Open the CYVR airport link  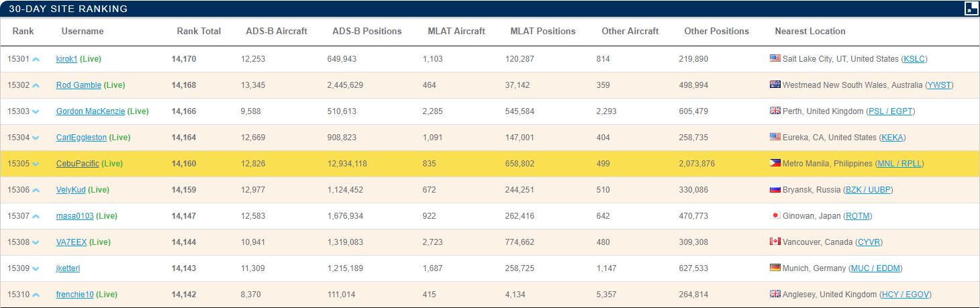pyautogui.click(x=869, y=242)
